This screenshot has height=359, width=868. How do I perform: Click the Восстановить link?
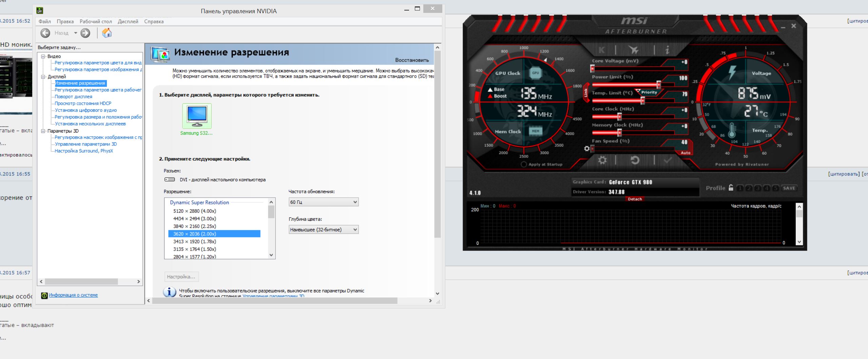pyautogui.click(x=412, y=60)
